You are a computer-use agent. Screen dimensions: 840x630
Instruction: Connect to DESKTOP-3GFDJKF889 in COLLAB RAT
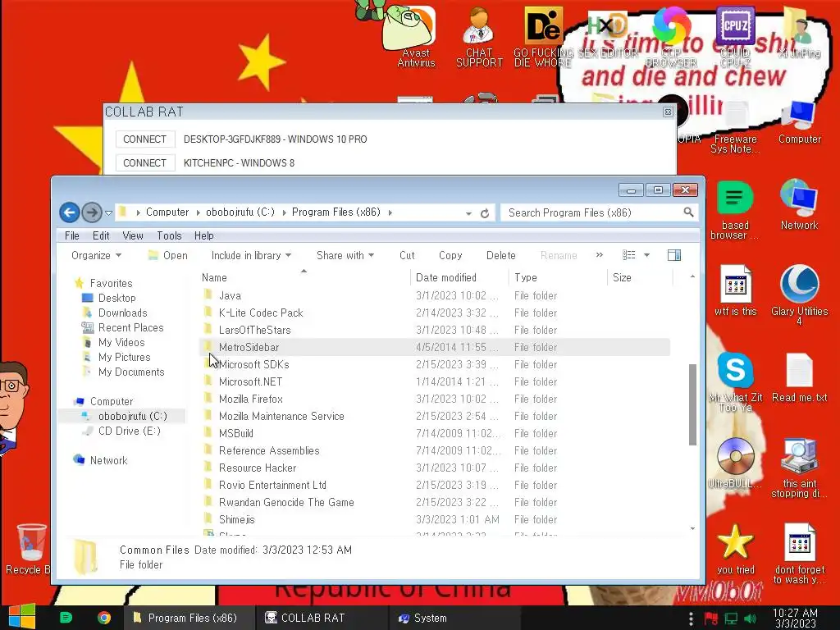[145, 139]
